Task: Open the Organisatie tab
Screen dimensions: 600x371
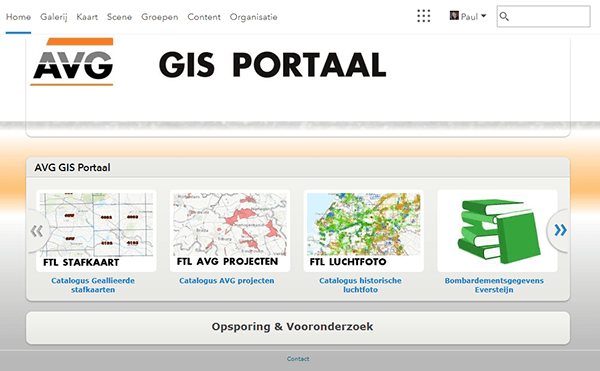Action: (253, 17)
